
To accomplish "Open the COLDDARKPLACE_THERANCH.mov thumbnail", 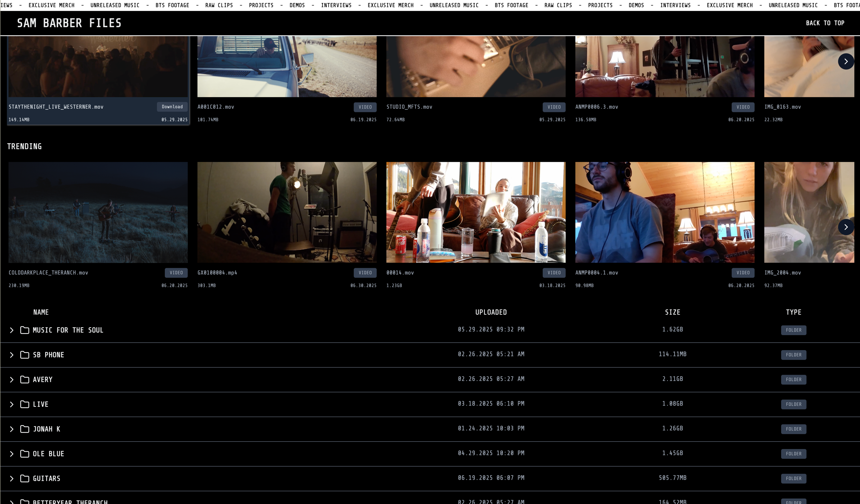I will pos(98,212).
